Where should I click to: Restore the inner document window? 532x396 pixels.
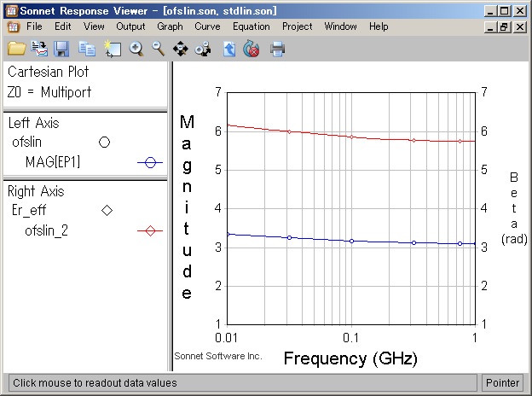tap(504, 26)
